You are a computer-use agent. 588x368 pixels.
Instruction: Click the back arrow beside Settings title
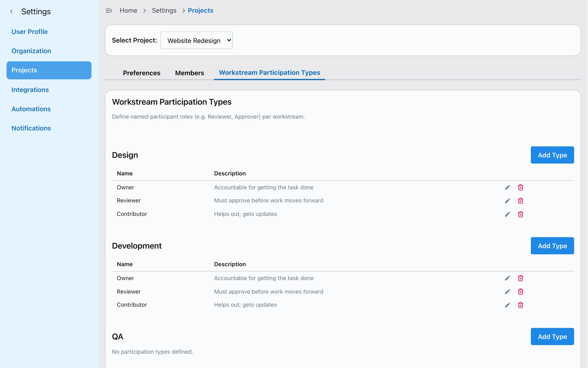[11, 11]
